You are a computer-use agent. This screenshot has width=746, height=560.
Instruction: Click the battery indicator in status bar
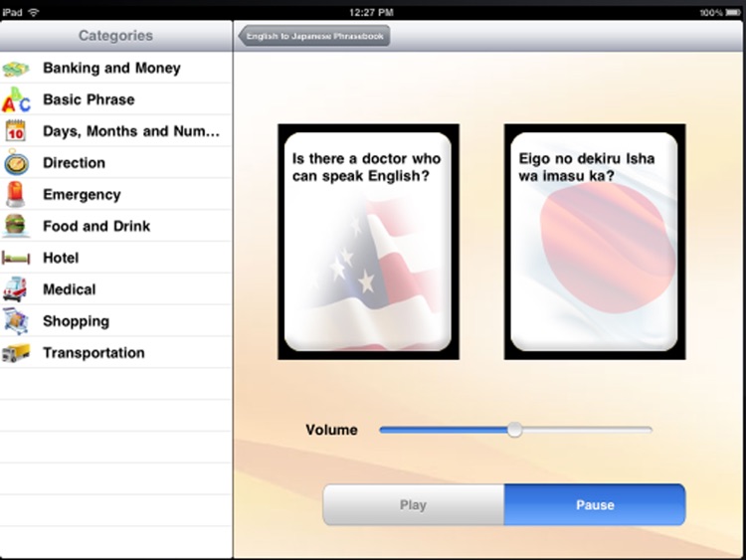733,13
